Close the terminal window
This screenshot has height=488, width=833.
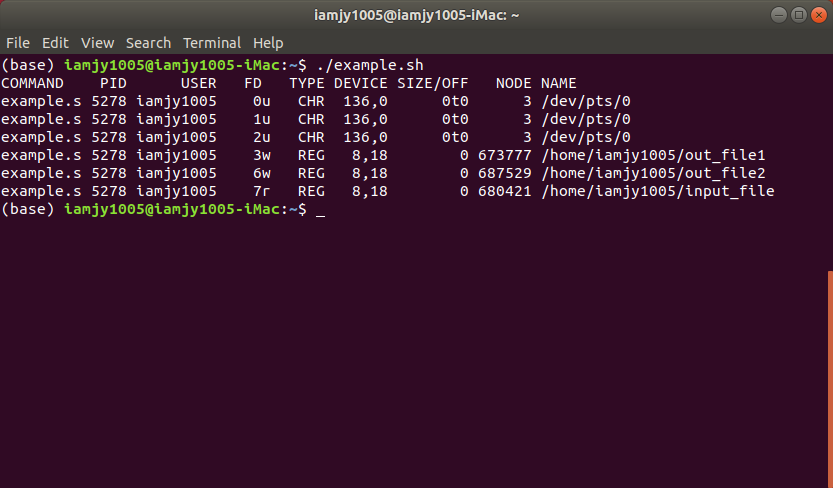[819, 15]
